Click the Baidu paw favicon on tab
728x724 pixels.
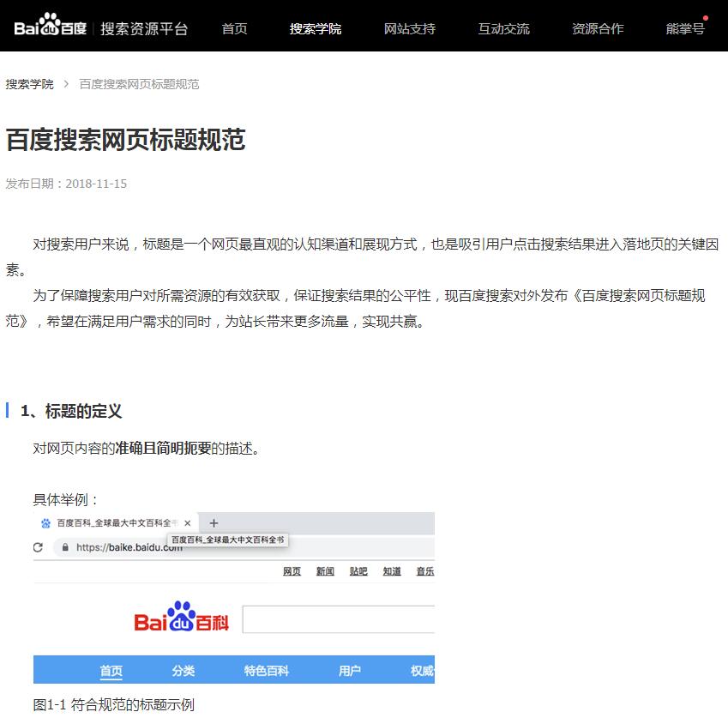(45, 523)
